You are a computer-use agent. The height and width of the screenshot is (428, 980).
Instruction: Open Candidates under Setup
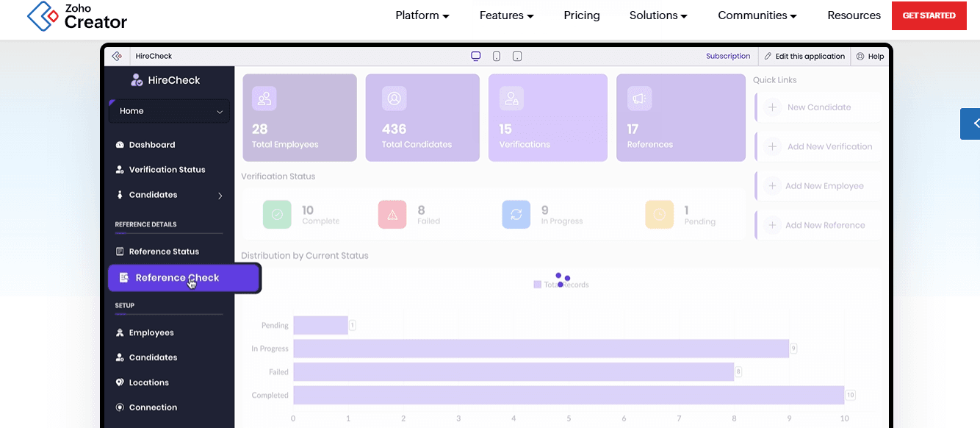[154, 357]
